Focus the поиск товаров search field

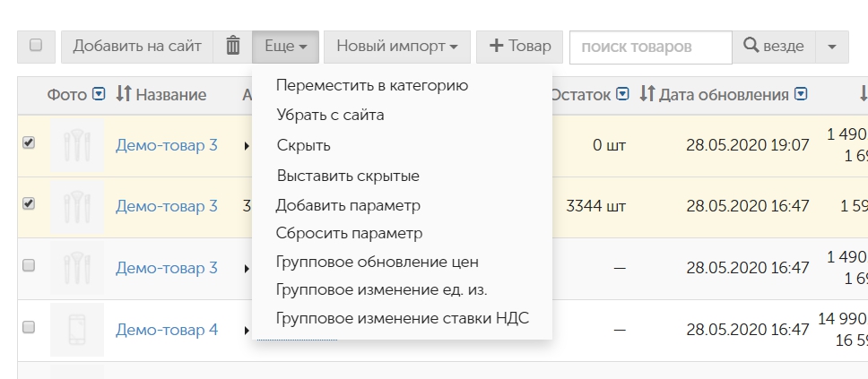651,47
